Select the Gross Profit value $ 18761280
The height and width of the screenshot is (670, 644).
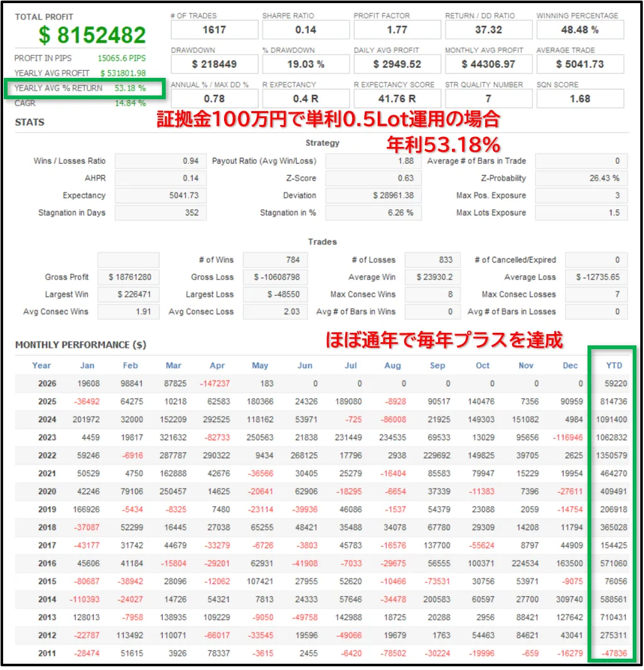pyautogui.click(x=129, y=277)
